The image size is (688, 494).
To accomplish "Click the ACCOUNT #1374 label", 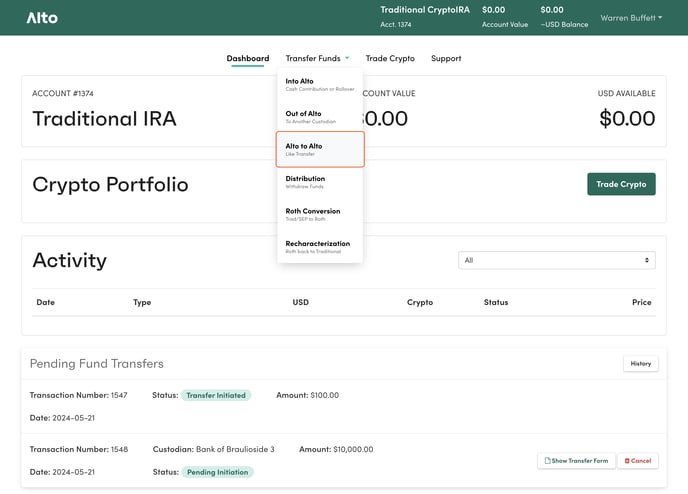I will coord(63,93).
